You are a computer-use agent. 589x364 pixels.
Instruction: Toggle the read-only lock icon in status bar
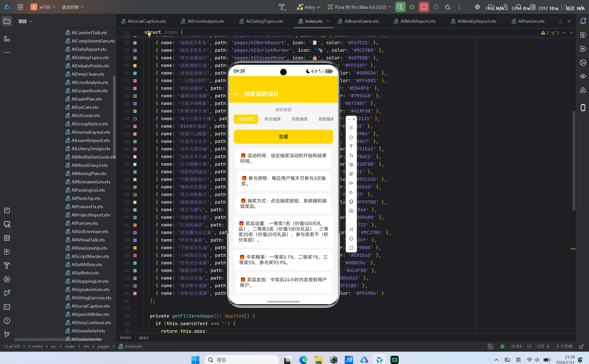pos(581,347)
